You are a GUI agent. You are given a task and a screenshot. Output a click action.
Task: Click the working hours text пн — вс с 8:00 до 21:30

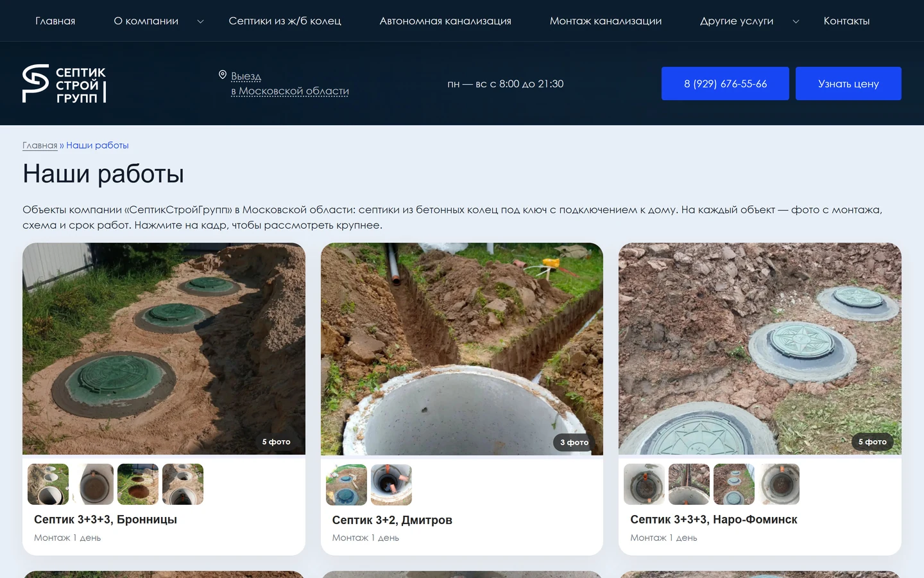506,84
